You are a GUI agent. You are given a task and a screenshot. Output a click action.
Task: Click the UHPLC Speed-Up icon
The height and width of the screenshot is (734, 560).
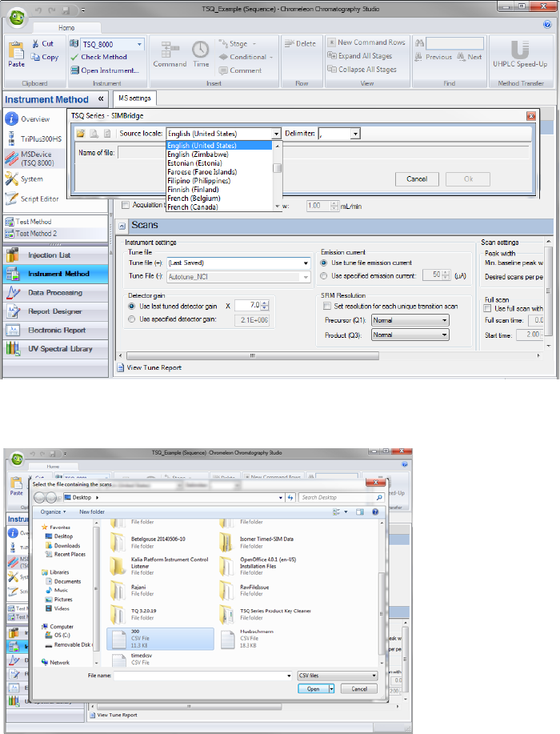(520, 49)
